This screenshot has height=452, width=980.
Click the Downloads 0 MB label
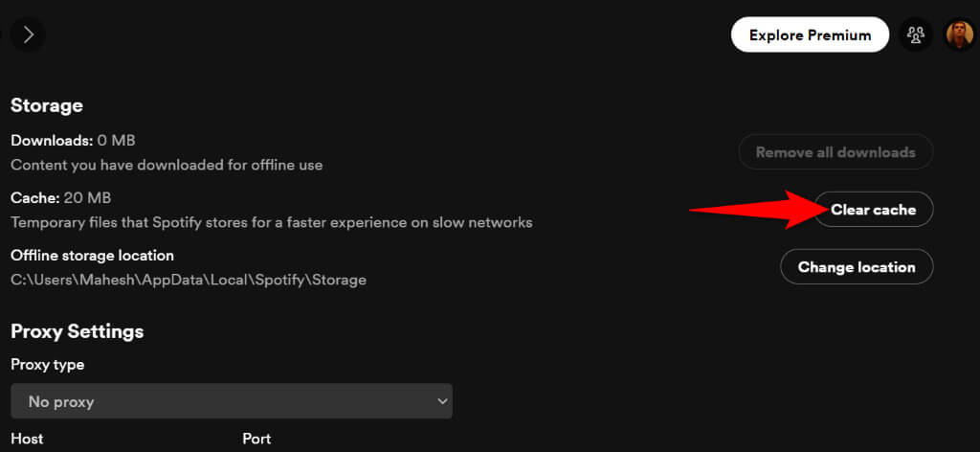[x=73, y=141]
